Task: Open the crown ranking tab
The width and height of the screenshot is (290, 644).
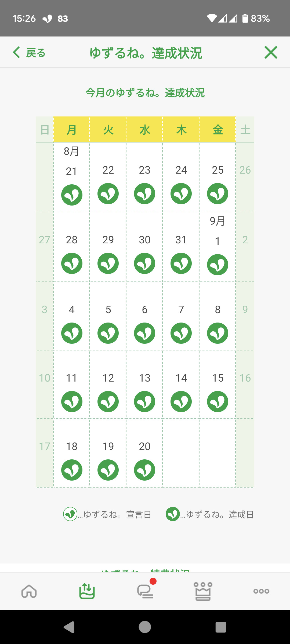Action: (x=203, y=591)
